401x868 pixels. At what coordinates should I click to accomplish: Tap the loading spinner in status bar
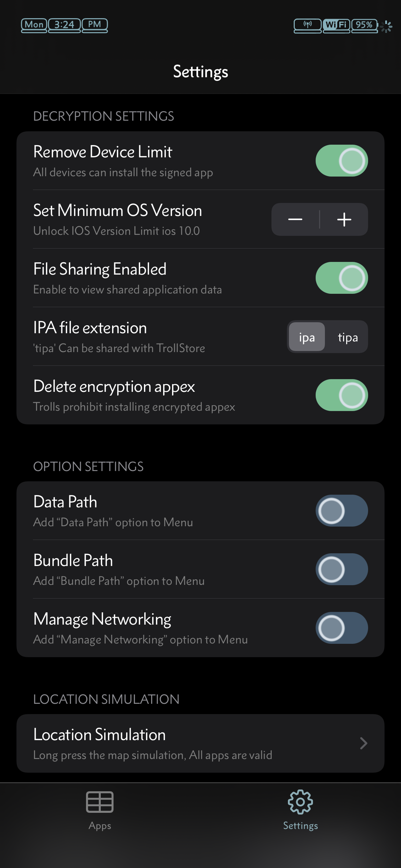click(x=387, y=26)
